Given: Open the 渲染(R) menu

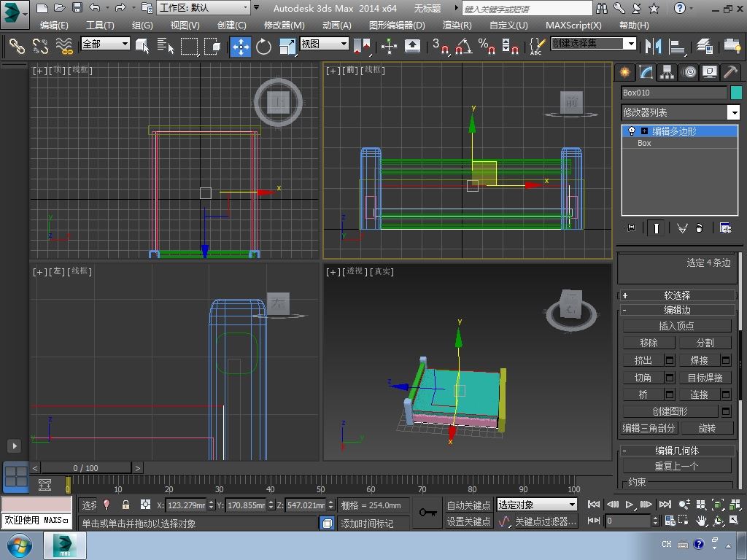Looking at the screenshot, I should click(x=457, y=25).
